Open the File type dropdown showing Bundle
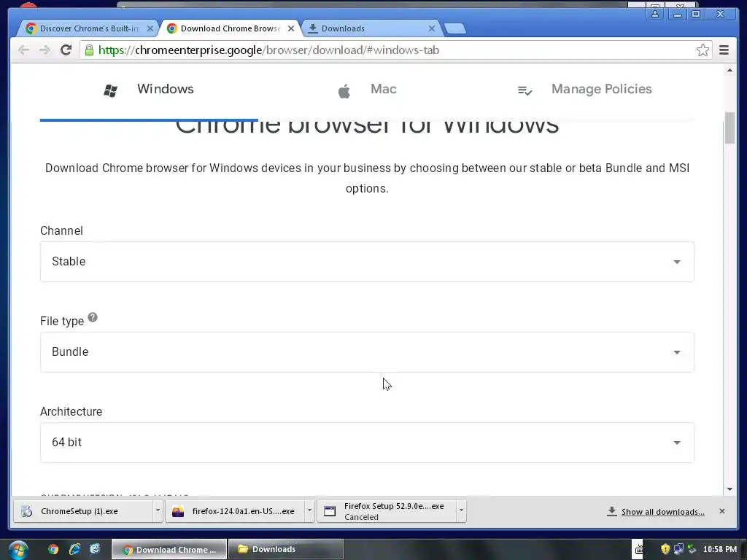 coord(367,352)
